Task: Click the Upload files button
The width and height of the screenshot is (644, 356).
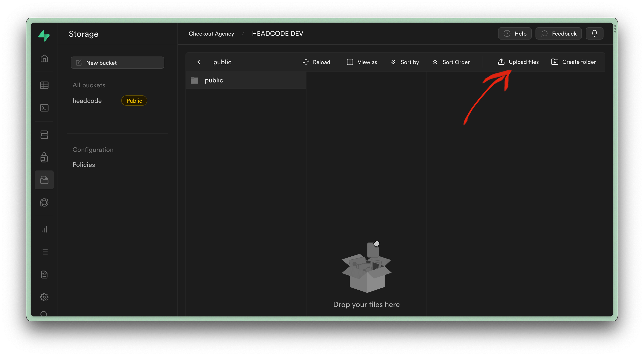Action: (518, 62)
